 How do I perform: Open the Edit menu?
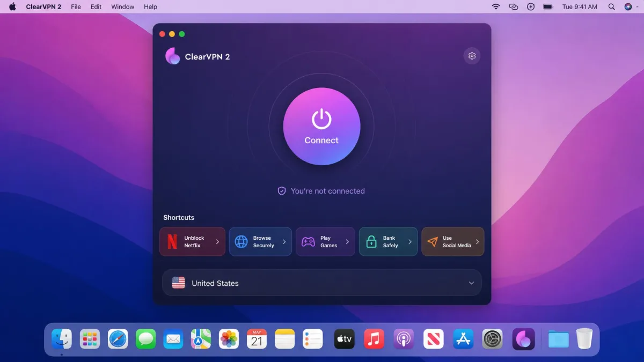point(96,6)
